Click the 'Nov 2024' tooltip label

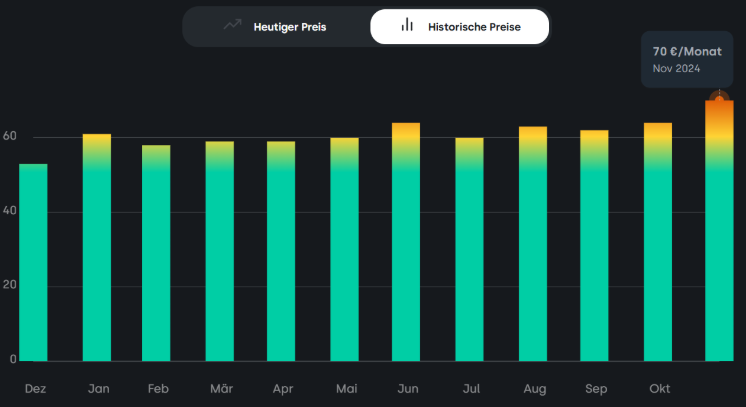coord(676,69)
